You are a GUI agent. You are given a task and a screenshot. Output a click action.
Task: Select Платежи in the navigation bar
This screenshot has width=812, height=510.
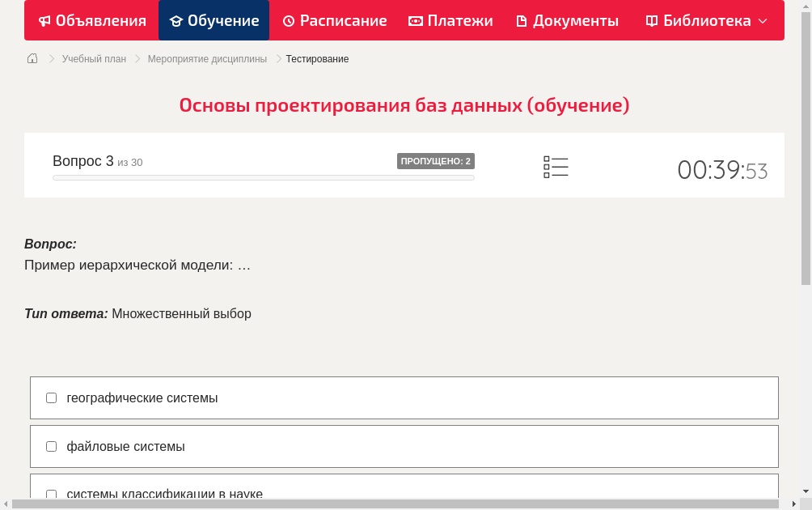[450, 20]
